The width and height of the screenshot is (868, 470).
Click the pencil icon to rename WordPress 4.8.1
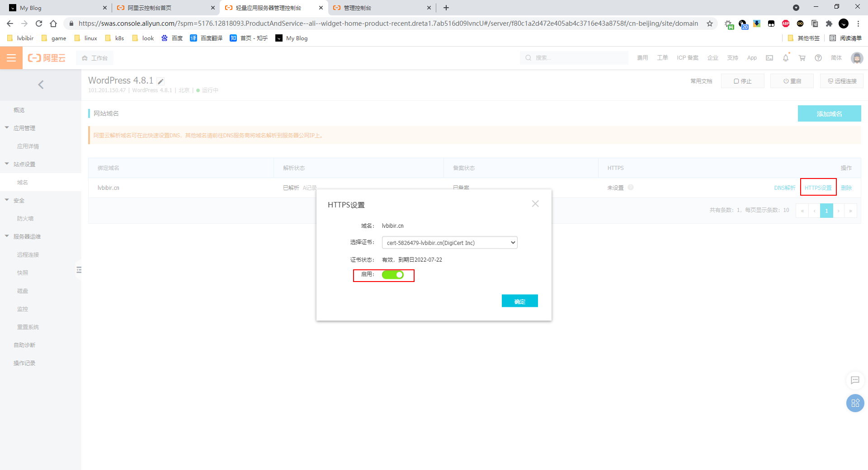coord(160,81)
